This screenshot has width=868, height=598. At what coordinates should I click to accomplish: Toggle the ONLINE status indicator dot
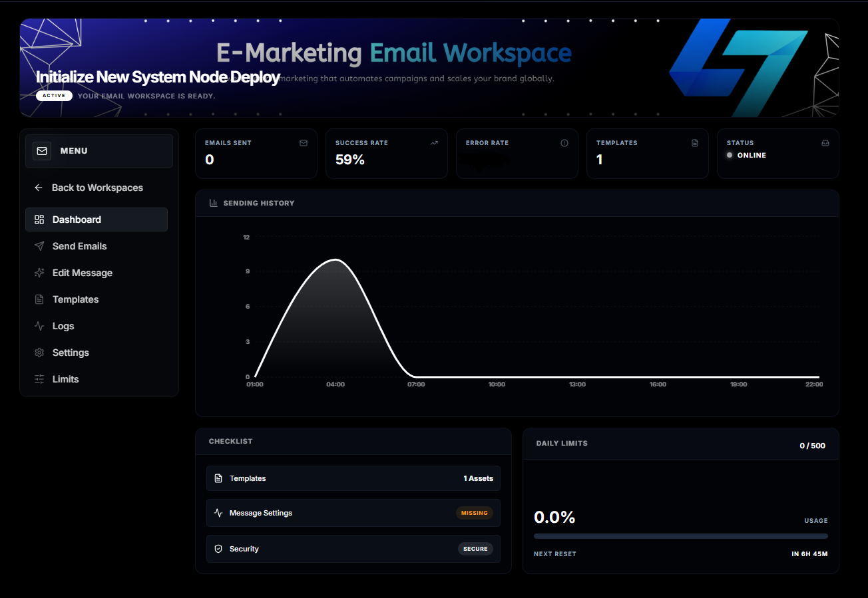[730, 156]
